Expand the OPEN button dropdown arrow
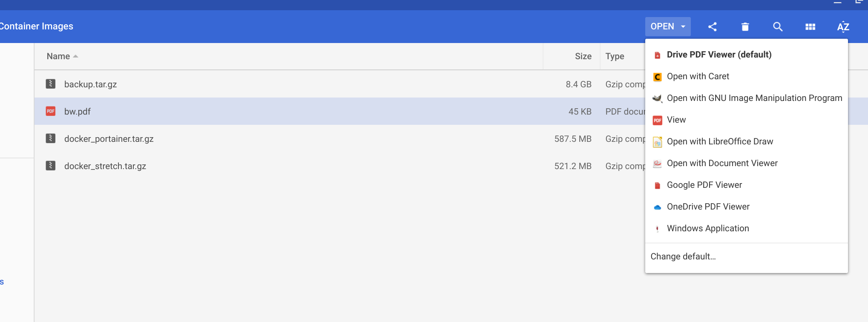 pos(683,26)
